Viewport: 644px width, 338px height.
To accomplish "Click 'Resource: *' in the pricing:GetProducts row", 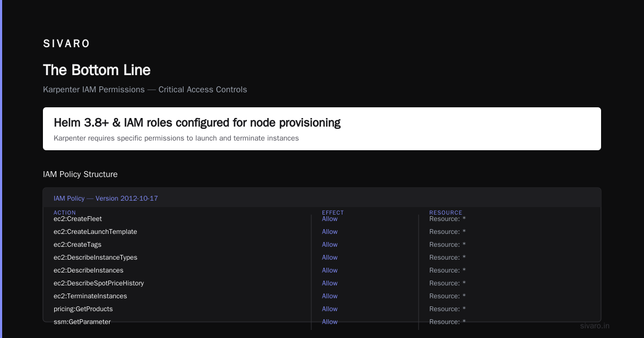I will (448, 309).
